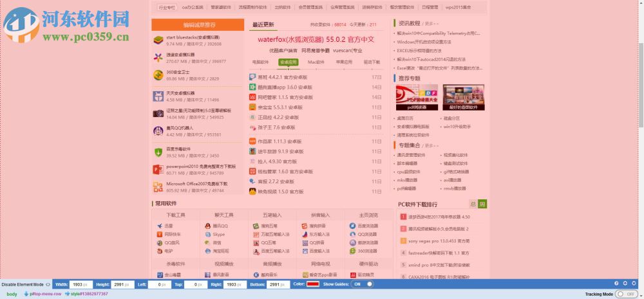Click the Bottom value field showing 2991
Screen dimensions: 644x299
coord(279,284)
